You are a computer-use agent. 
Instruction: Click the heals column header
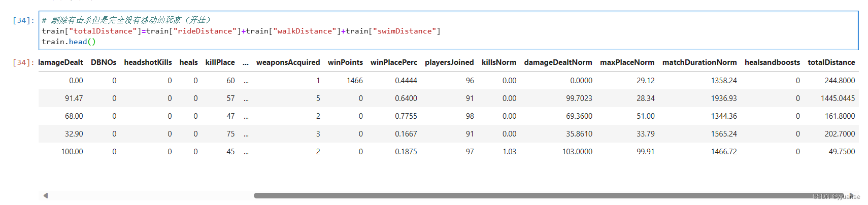pos(188,62)
